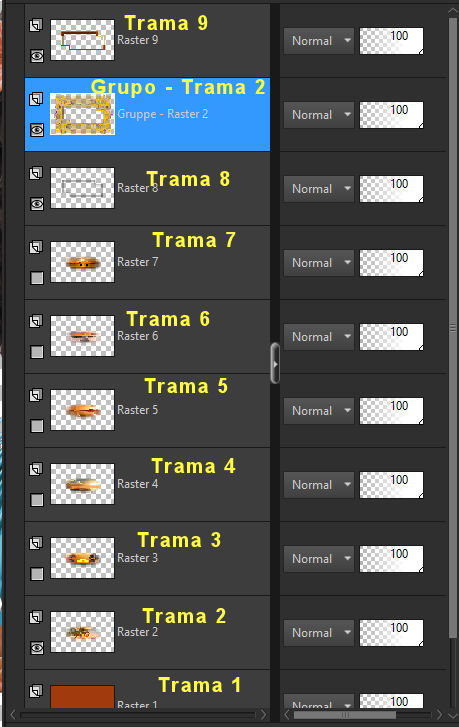Click the layer type icon of Gruppe - Raster 2
459x727 pixels.
(x=36, y=99)
